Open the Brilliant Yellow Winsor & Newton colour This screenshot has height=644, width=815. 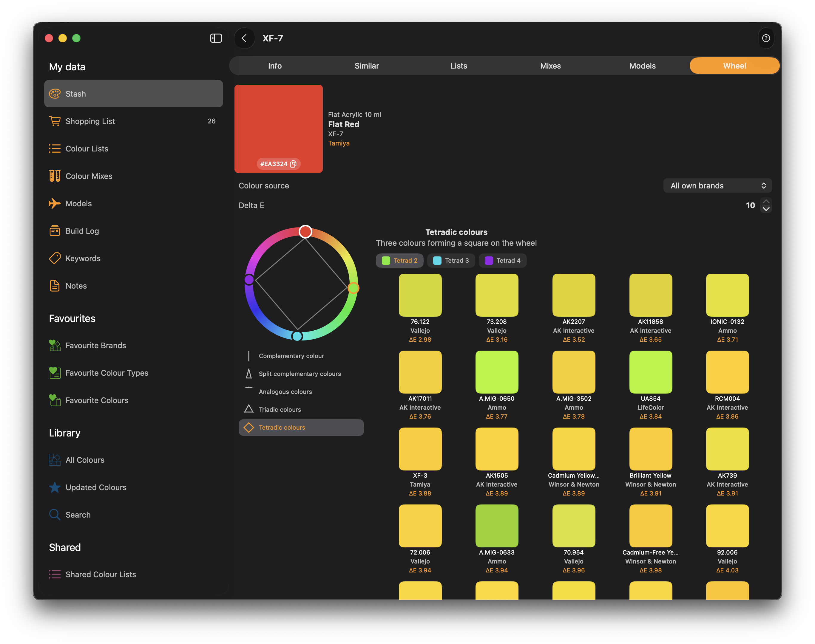(x=651, y=449)
